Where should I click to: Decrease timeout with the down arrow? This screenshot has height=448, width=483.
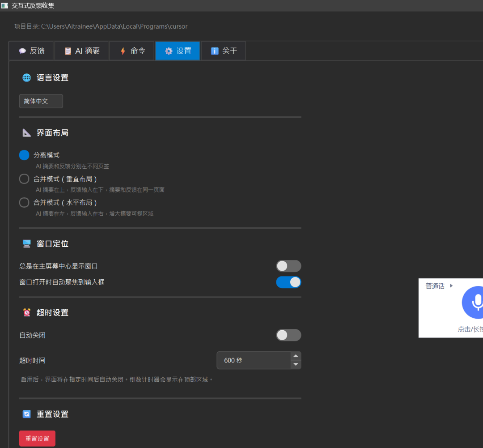coord(296,364)
